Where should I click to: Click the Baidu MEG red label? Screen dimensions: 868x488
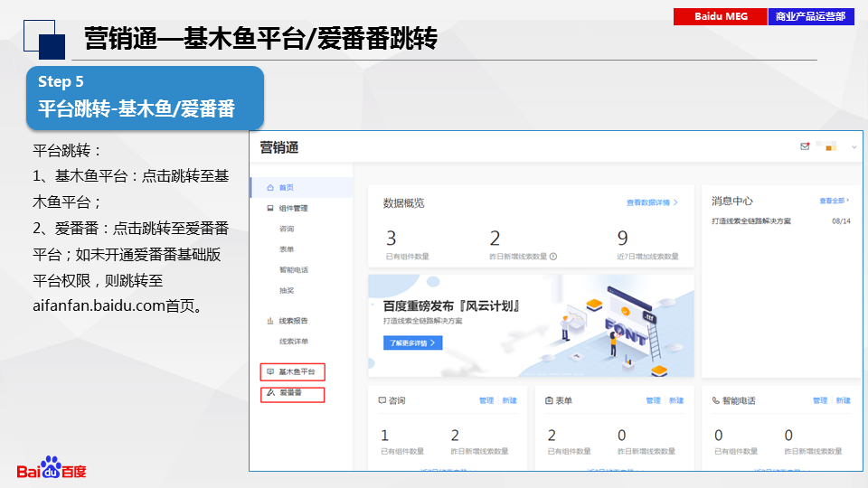721,16
